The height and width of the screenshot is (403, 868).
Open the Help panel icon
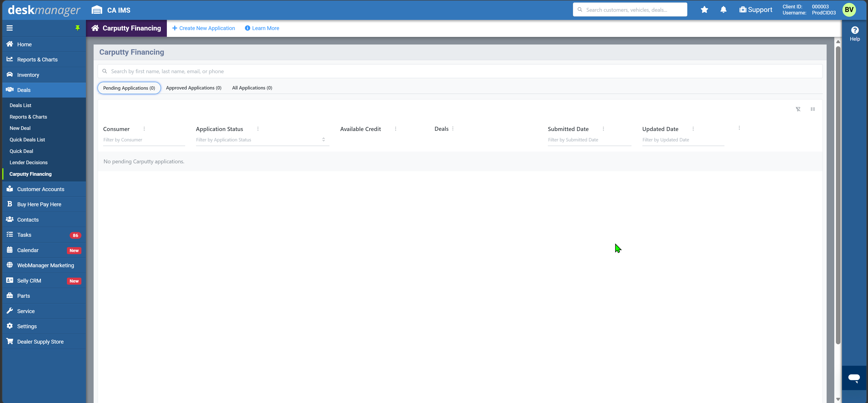854,34
